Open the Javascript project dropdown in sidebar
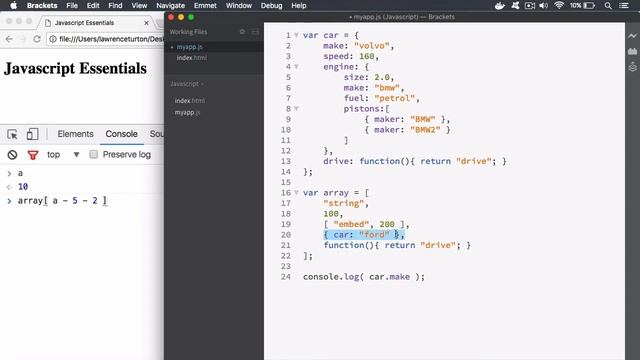The image size is (640, 360). 187,84
